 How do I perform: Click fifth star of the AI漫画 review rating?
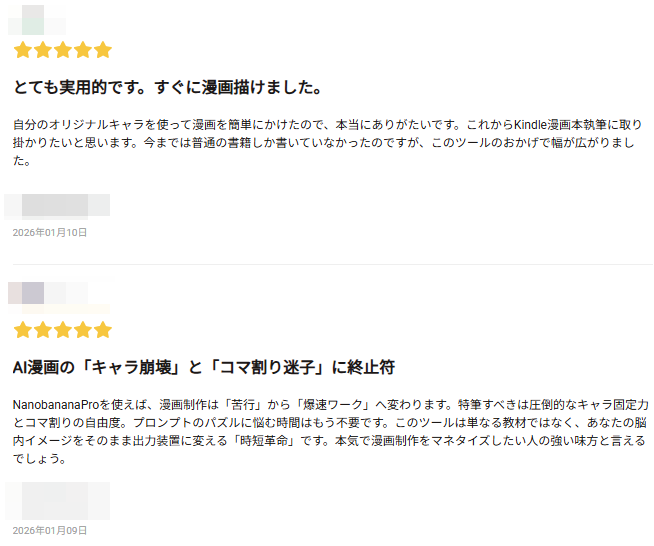pyautogui.click(x=102, y=330)
